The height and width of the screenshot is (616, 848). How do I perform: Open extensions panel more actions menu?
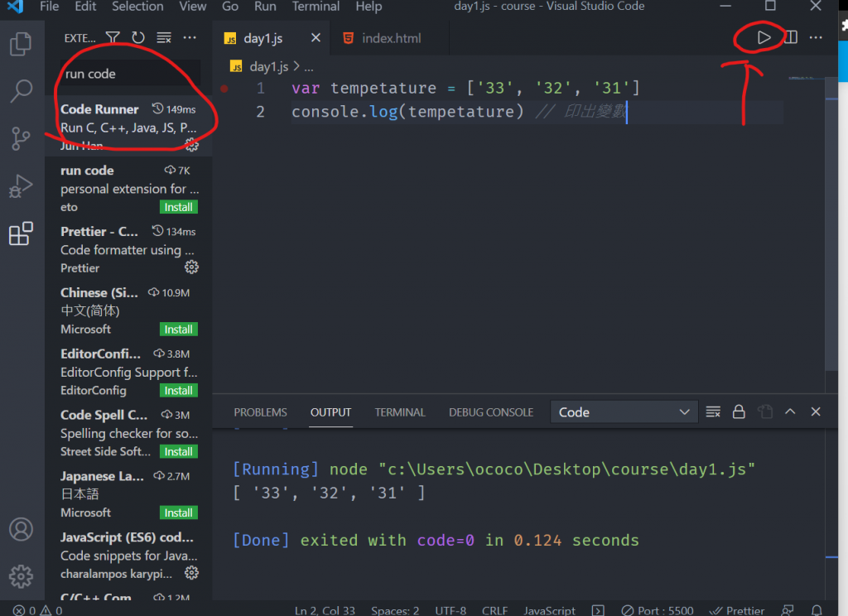(190, 37)
